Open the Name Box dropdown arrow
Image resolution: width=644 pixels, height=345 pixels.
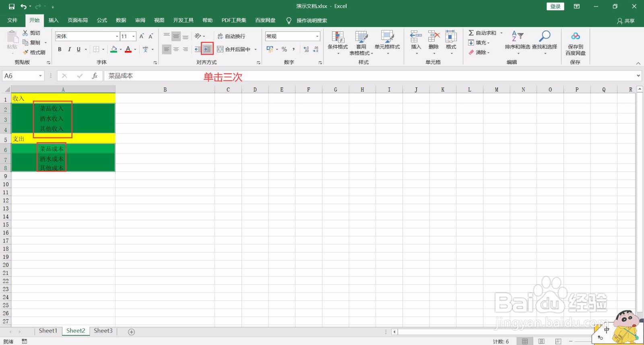tap(40, 76)
